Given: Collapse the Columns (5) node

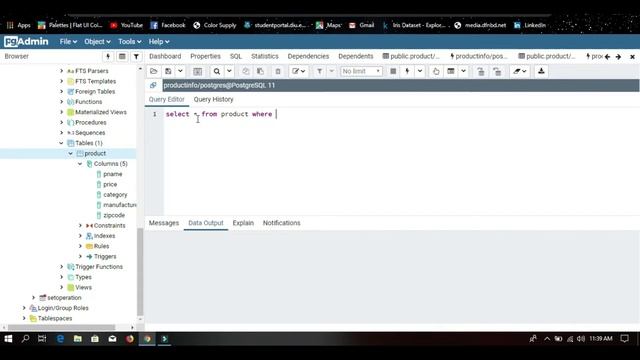Looking at the screenshot, I should click(80, 164).
